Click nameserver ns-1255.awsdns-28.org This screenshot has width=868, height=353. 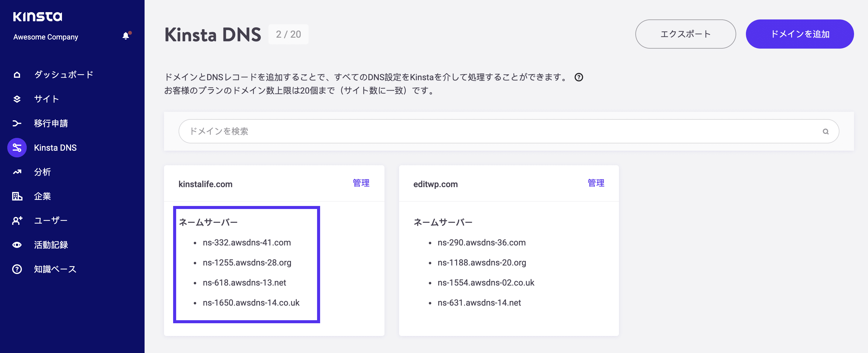(247, 263)
